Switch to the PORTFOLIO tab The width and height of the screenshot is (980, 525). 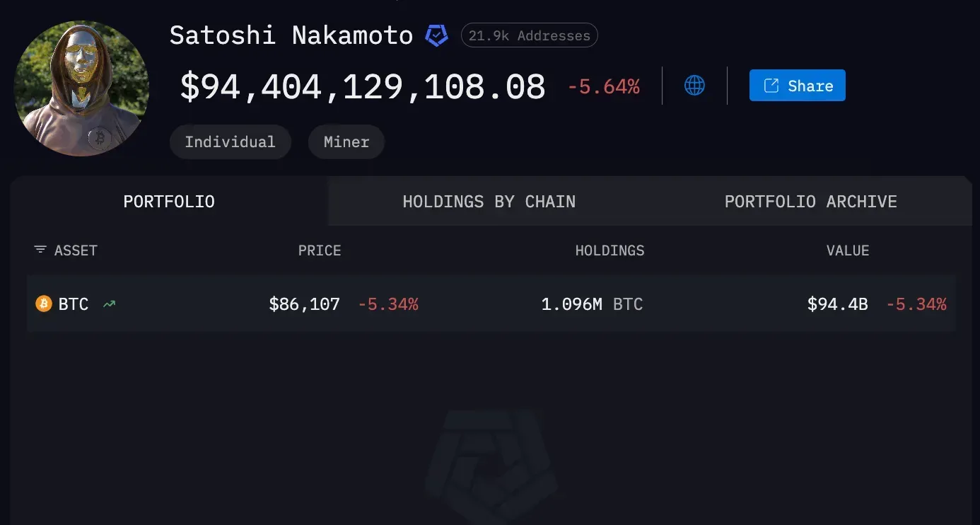point(169,202)
